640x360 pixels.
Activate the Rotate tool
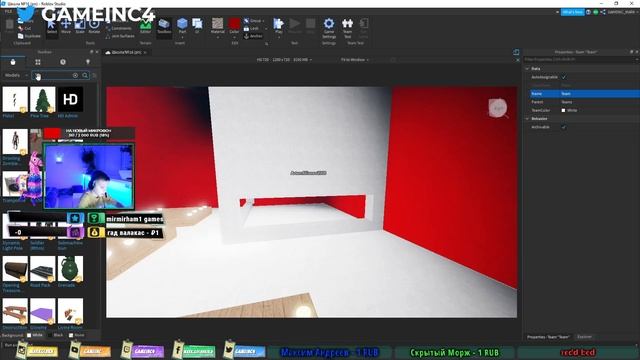[x=94, y=26]
